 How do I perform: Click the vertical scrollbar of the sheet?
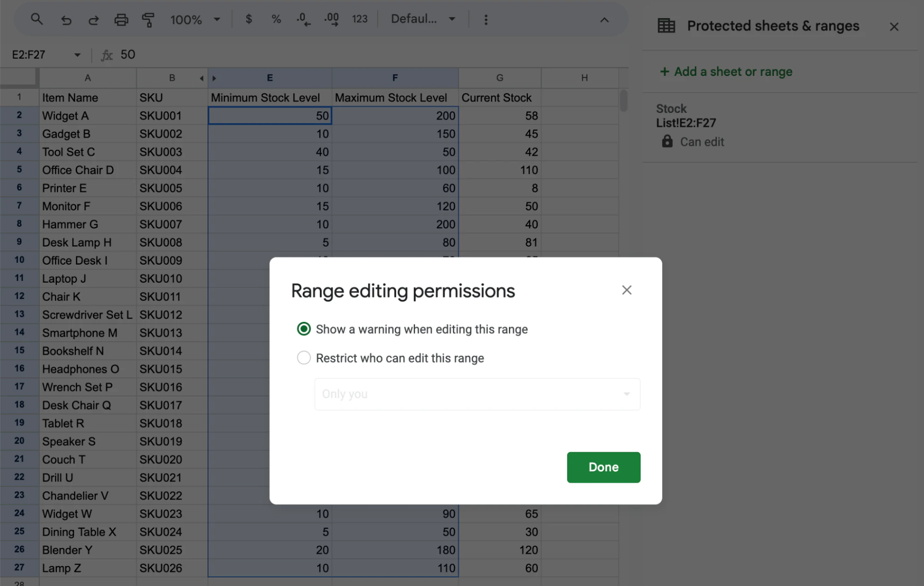[x=624, y=100]
